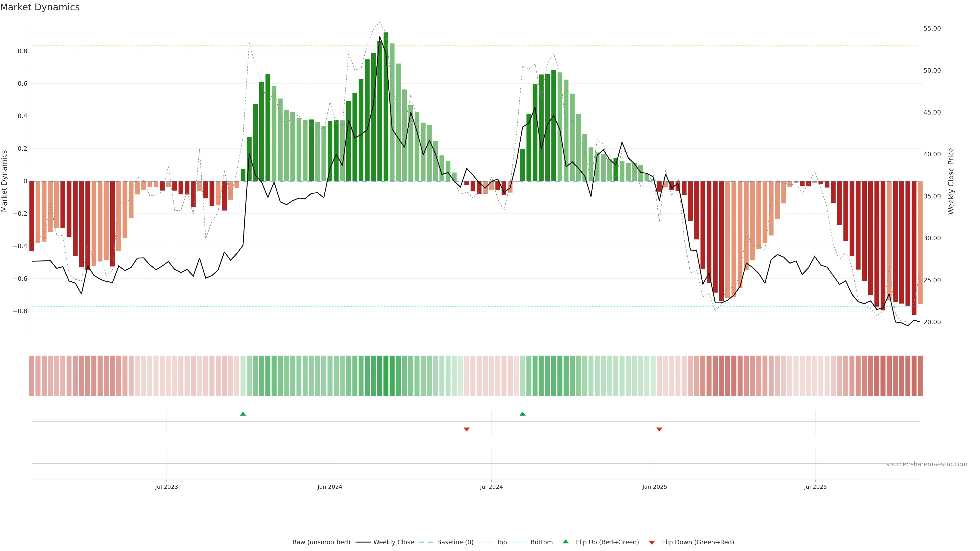Click the Jan 2024 x-axis label
This screenshot has height=551, width=980.
pos(329,487)
